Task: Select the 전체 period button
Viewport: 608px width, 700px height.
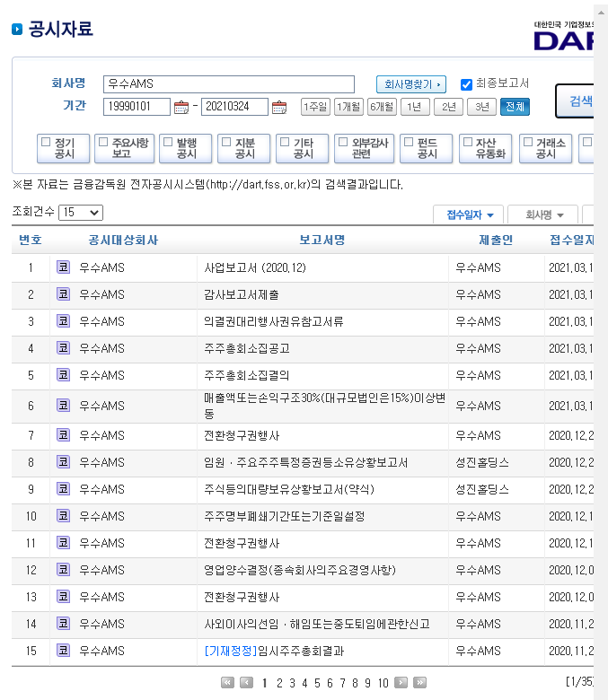Action: coord(515,107)
